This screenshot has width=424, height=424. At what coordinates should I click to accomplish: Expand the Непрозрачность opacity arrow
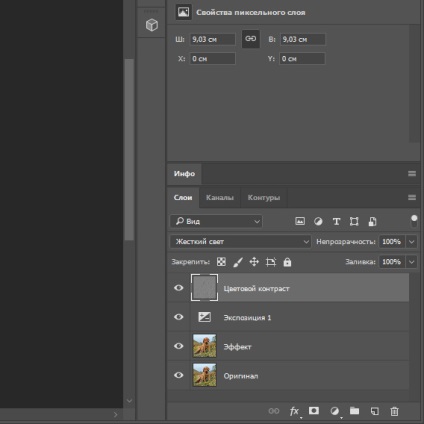(412, 242)
